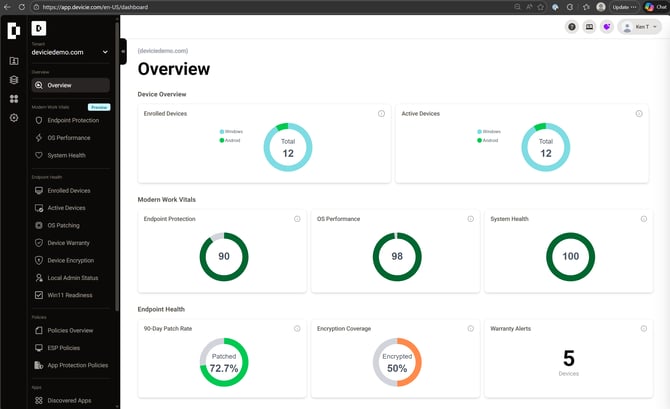
Task: Open the four-squares apps icon in left rail
Action: coord(14,99)
